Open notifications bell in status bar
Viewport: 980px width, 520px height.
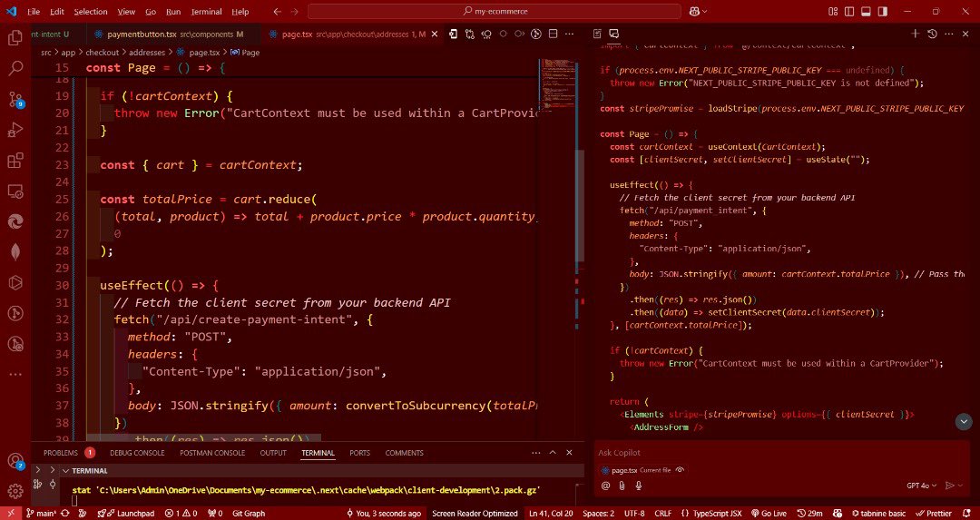click(967, 513)
